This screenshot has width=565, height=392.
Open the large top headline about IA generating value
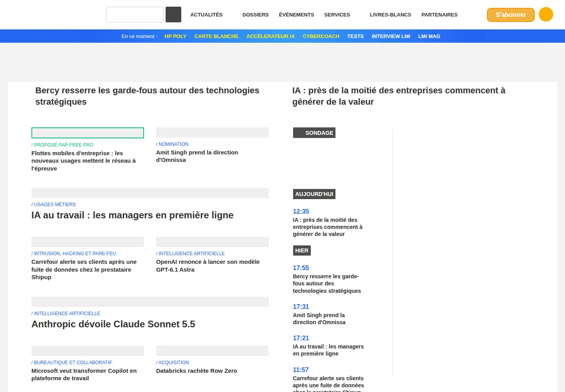[399, 96]
